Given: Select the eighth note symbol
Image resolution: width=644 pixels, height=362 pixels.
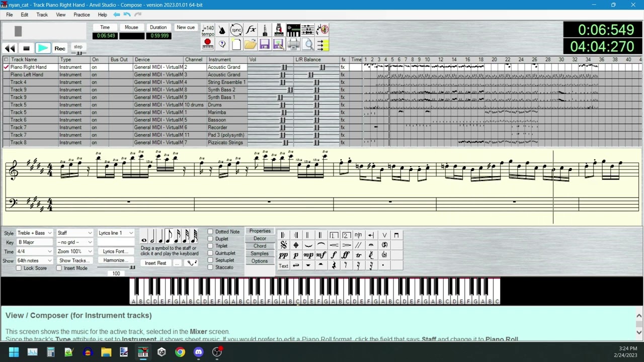Looking at the screenshot, I should pyautogui.click(x=169, y=236).
